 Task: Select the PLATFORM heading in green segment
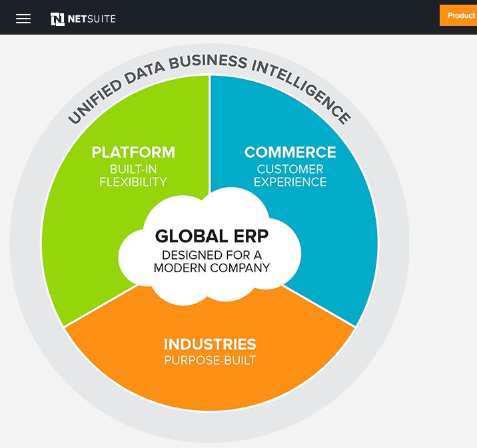133,152
